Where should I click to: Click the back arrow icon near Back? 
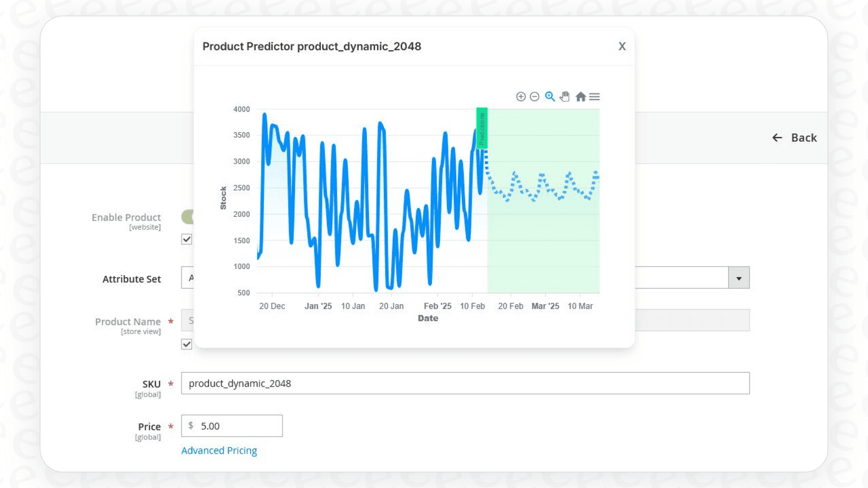(x=778, y=137)
